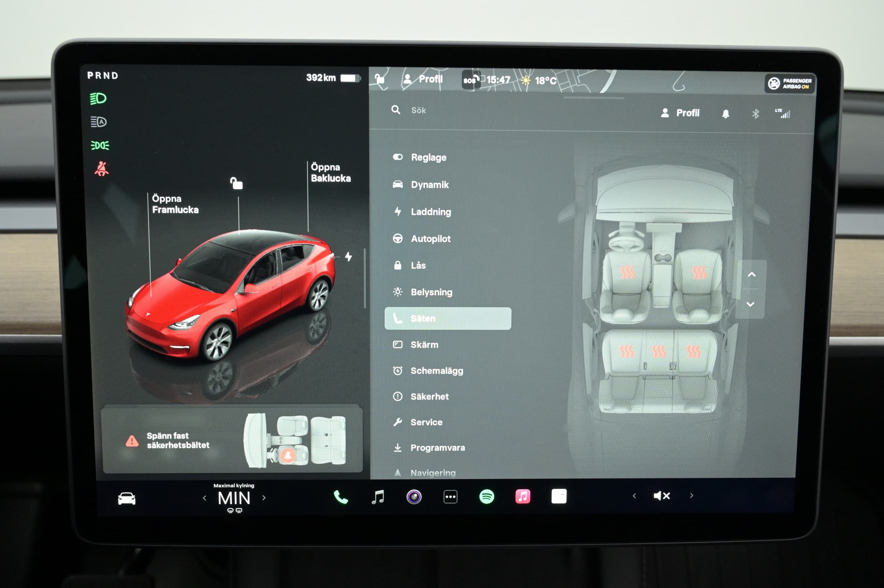Unmute the volume speaker icon
884x588 pixels.
[x=662, y=496]
